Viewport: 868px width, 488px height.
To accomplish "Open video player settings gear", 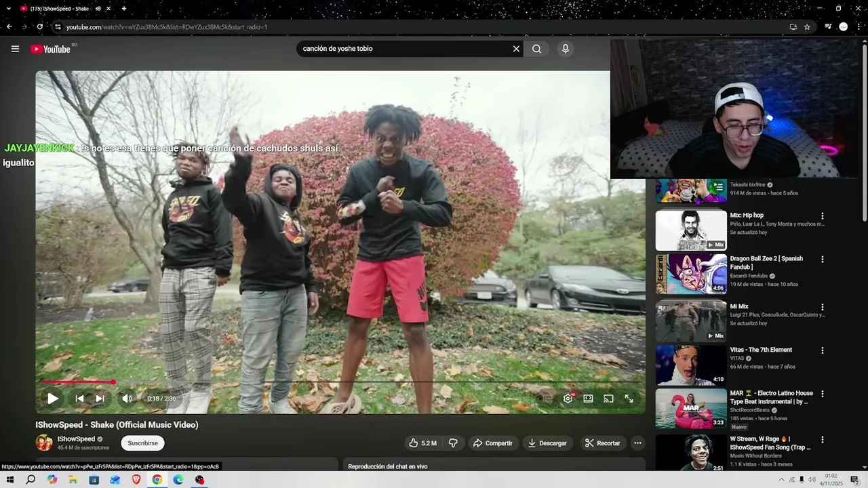I will (x=568, y=399).
